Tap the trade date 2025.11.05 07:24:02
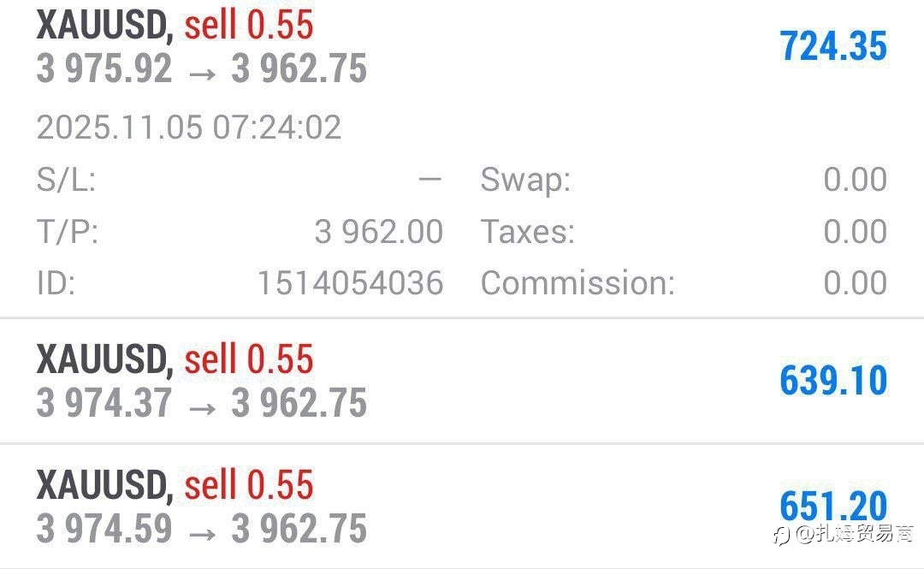 click(x=188, y=128)
